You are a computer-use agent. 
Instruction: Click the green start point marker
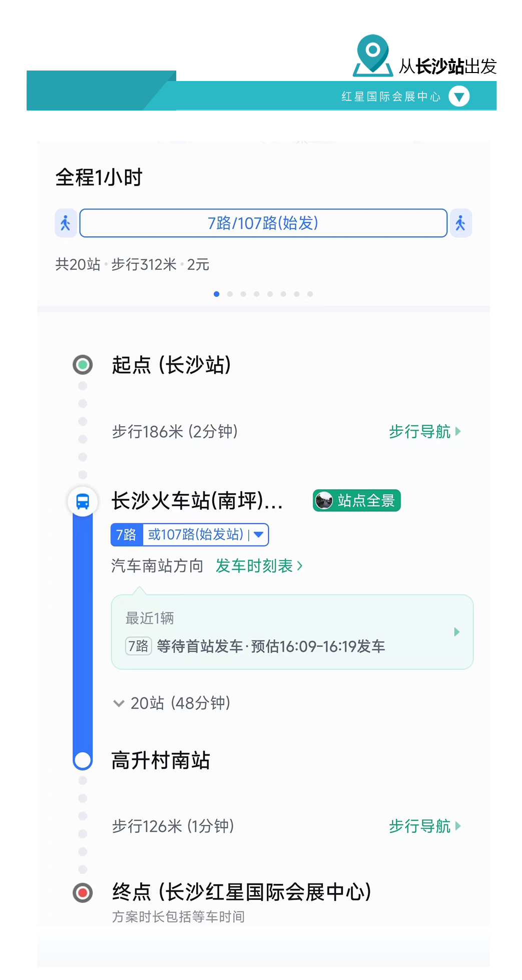click(x=83, y=365)
